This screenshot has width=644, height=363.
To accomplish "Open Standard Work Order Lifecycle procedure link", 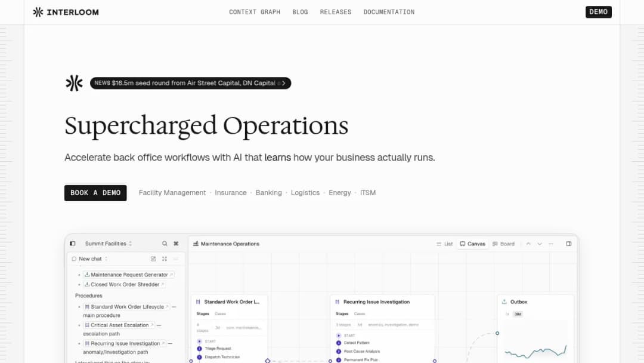I will 126,307.
